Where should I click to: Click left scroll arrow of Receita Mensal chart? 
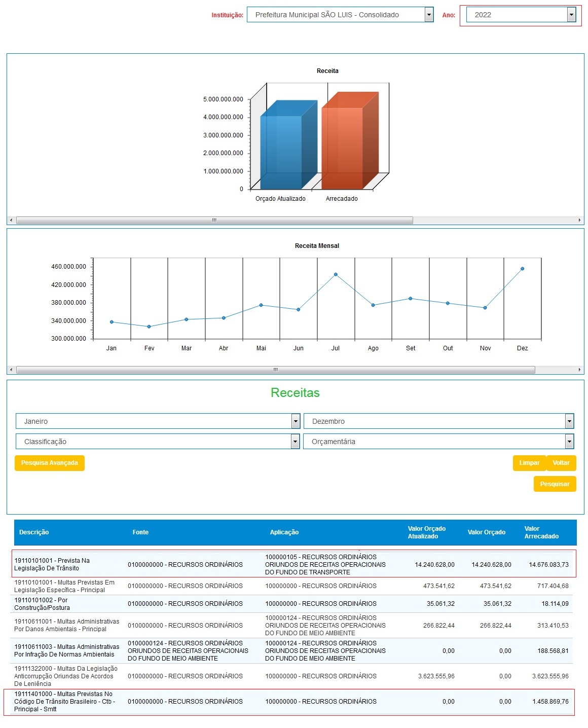pos(11,370)
